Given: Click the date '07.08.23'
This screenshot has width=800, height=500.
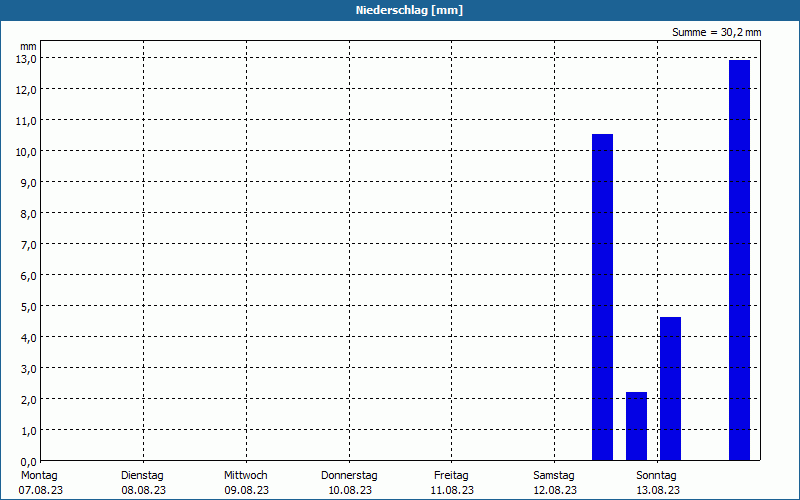Looking at the screenshot, I should pyautogui.click(x=41, y=490).
